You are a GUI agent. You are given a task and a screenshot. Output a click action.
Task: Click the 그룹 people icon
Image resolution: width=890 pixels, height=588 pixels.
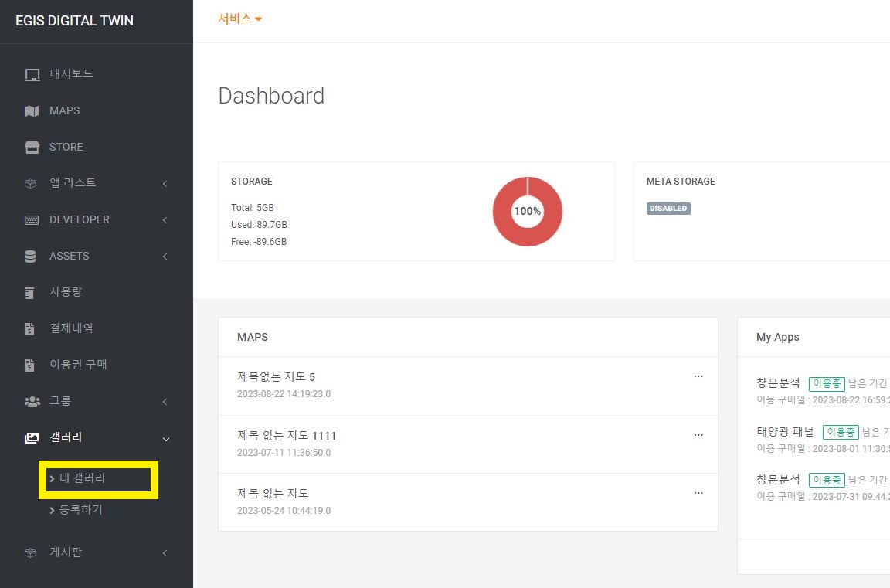pos(32,402)
